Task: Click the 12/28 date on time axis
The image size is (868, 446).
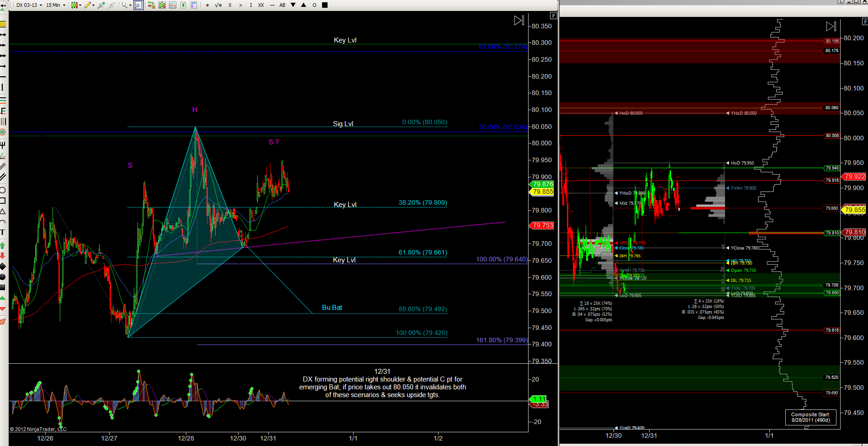Action: pos(186,438)
